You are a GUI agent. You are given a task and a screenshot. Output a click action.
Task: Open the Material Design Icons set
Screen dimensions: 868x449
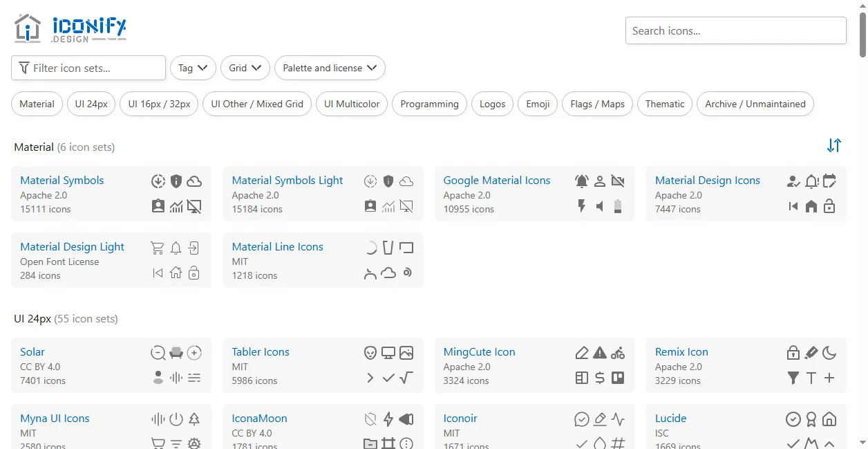[x=707, y=181]
